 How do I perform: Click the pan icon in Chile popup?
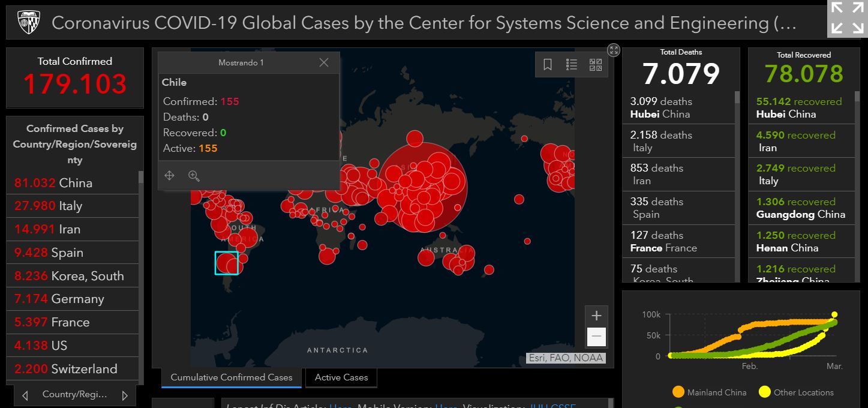[x=169, y=175]
